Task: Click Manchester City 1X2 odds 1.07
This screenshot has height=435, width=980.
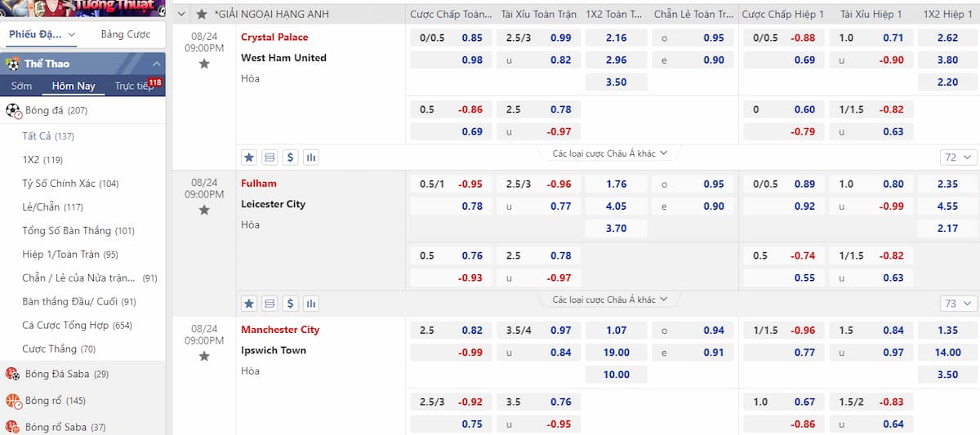Action: tap(617, 331)
